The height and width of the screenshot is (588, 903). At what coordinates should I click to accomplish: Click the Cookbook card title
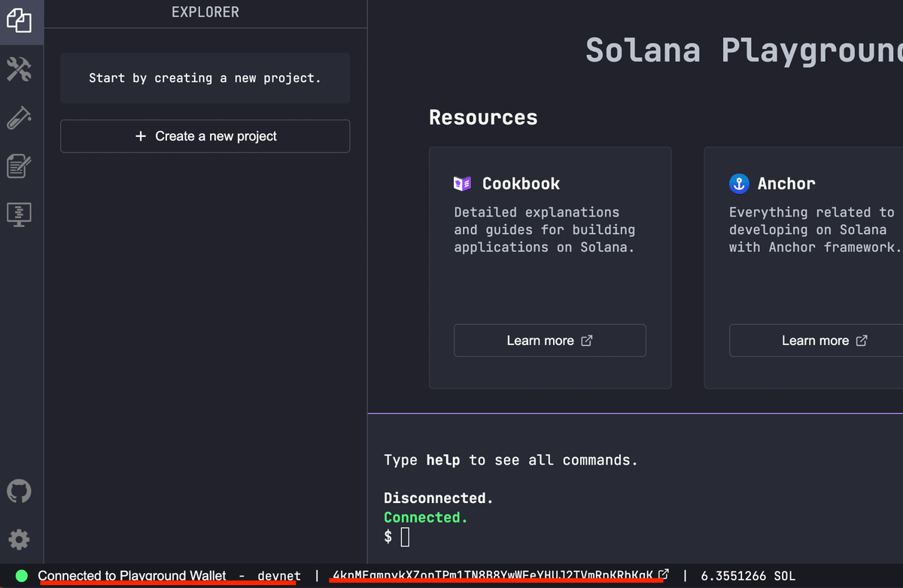(521, 183)
